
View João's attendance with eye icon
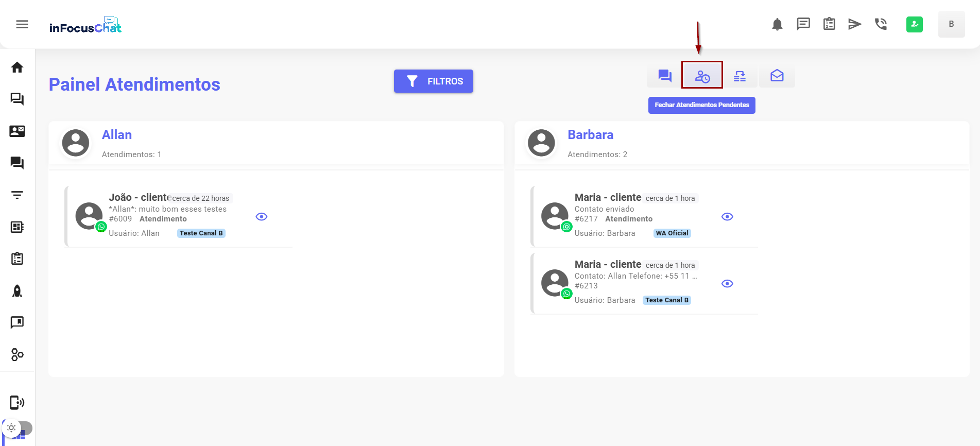coord(262,217)
